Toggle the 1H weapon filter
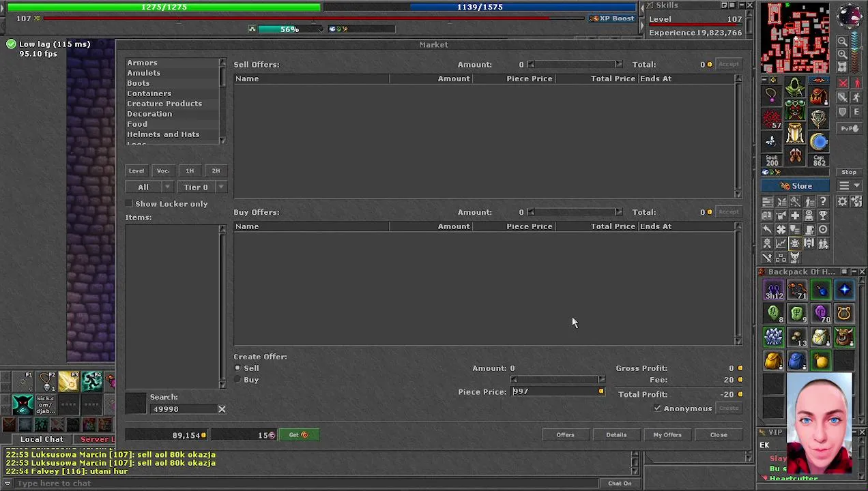This screenshot has height=491, width=868. [190, 170]
